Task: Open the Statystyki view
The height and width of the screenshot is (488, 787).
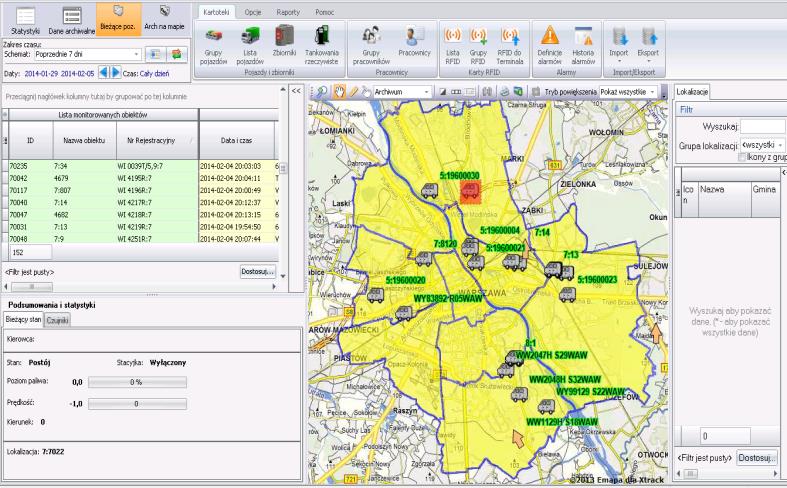Action: coord(25,21)
